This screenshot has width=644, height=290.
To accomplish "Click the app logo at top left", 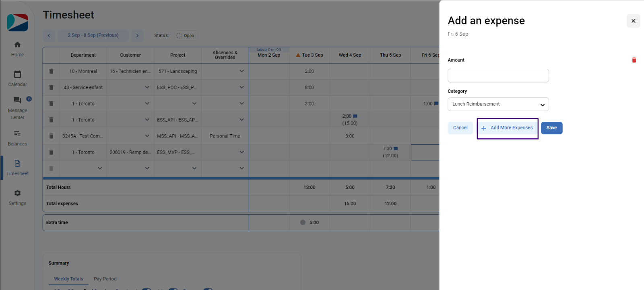I will (17, 23).
